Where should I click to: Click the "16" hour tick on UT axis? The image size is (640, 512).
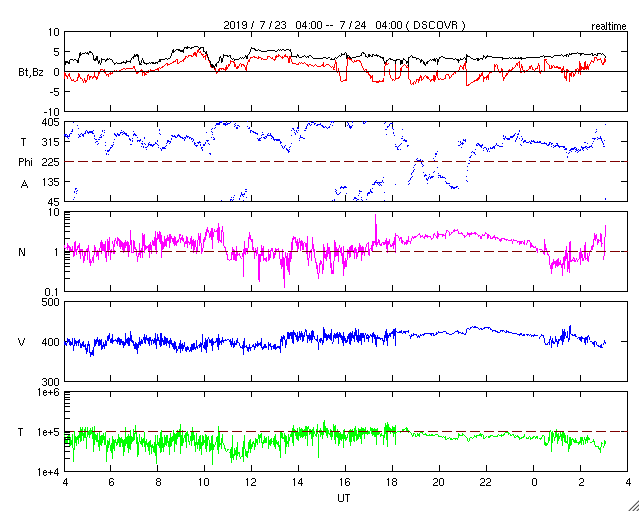(345, 483)
